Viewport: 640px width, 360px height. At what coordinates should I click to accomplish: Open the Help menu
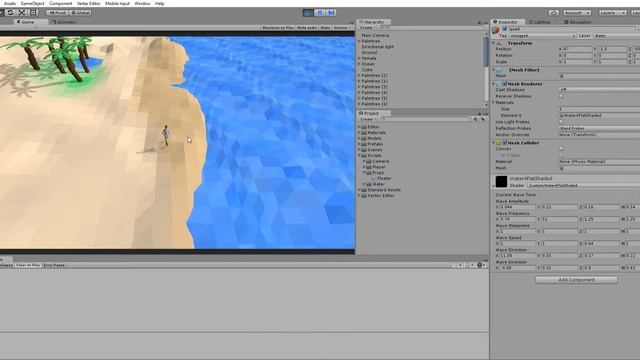tap(160, 3)
